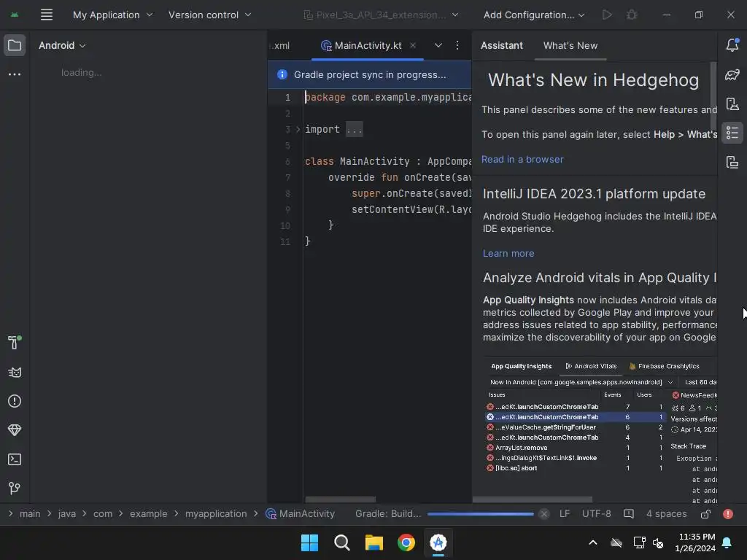Click the Gradle Build progress bar

pyautogui.click(x=480, y=514)
